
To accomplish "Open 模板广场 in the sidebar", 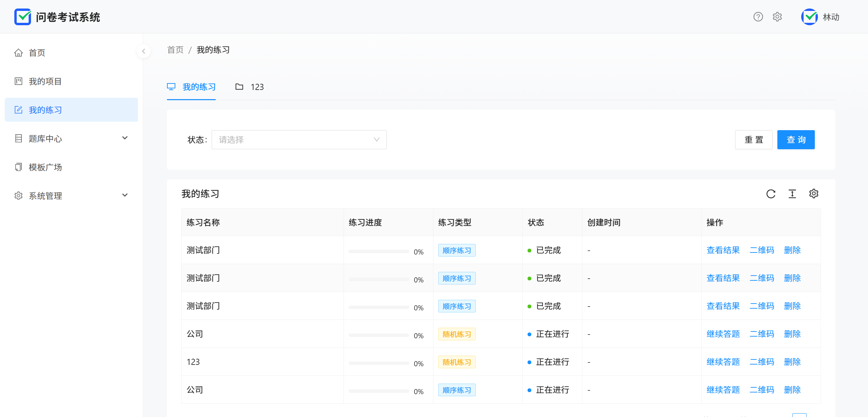I will [x=45, y=167].
